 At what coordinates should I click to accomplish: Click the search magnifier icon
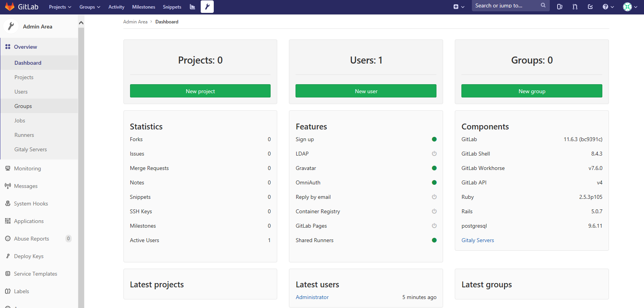pyautogui.click(x=543, y=5)
